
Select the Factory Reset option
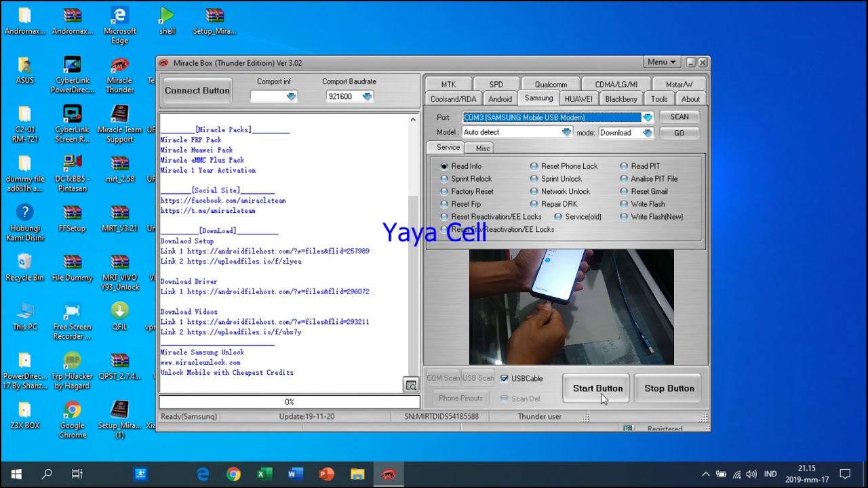467,191
